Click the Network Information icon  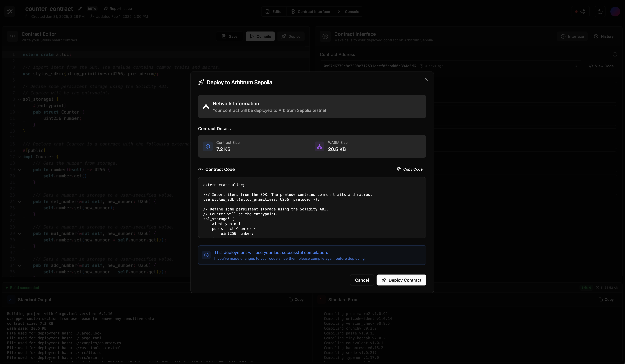206,107
